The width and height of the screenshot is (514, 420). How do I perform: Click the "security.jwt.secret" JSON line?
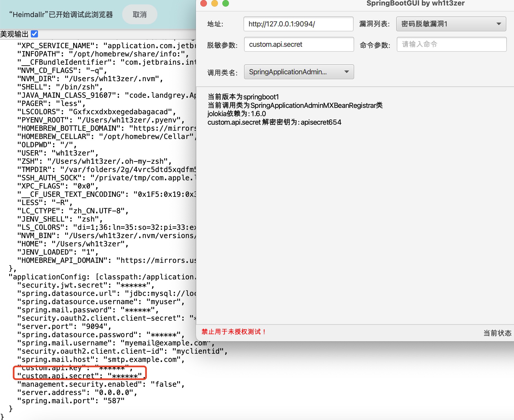click(x=86, y=285)
